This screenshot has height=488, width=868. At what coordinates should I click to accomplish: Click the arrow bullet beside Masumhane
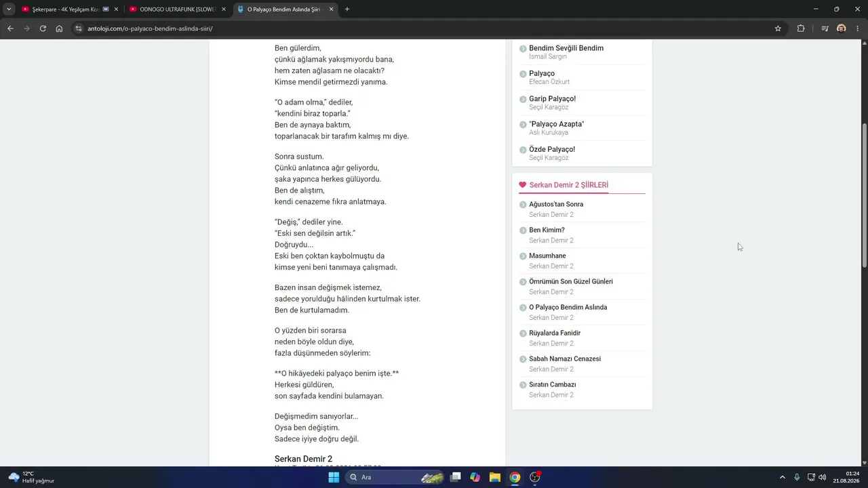pos(523,256)
